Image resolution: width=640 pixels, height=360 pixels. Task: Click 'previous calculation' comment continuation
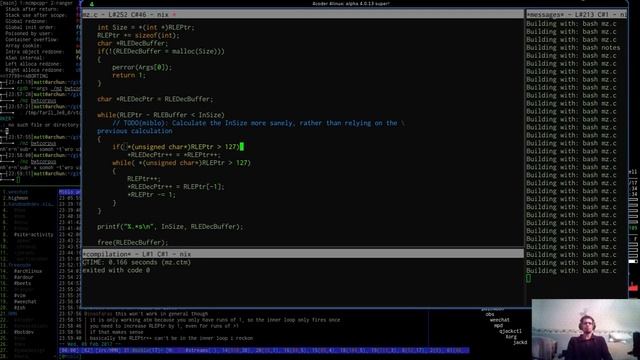click(135, 131)
